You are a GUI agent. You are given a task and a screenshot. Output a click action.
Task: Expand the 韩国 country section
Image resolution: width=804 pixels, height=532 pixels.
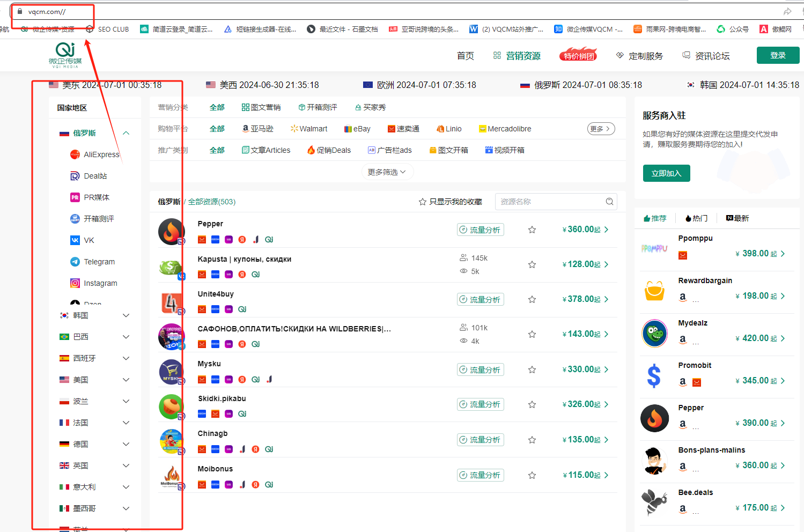pyautogui.click(x=126, y=315)
